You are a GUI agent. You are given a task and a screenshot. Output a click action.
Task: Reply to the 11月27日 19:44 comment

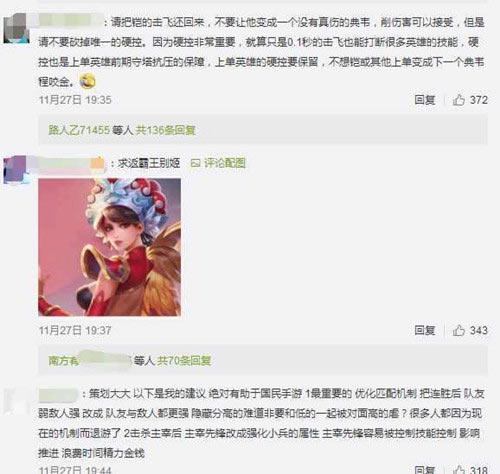(x=425, y=470)
